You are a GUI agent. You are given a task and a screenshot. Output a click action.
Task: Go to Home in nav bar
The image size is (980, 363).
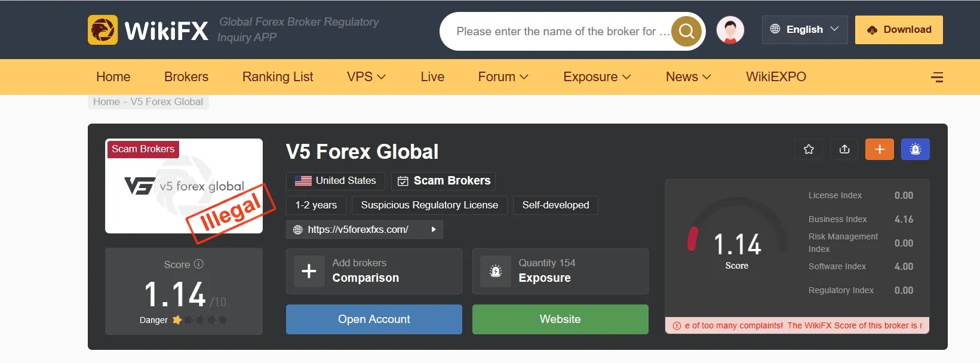pyautogui.click(x=113, y=76)
